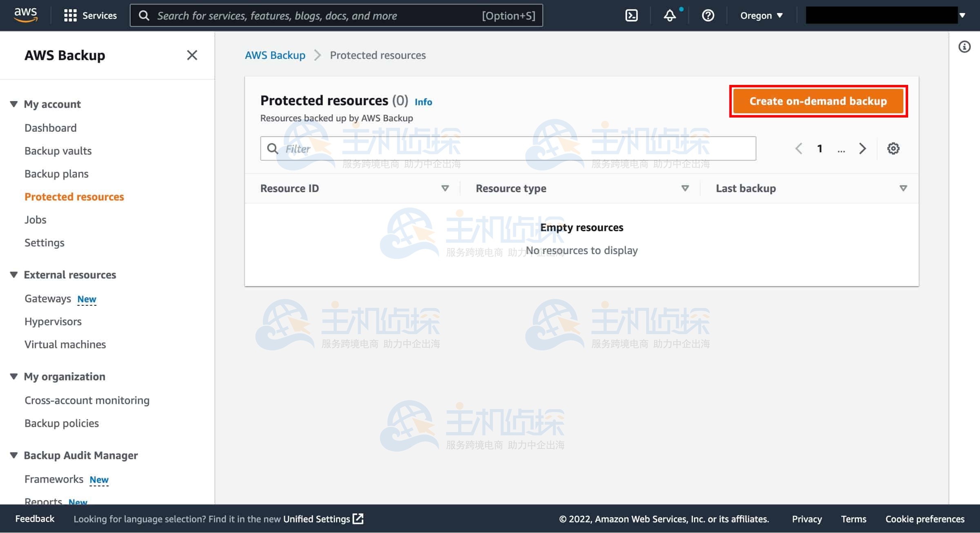Select Protected resources in the sidebar

click(74, 197)
